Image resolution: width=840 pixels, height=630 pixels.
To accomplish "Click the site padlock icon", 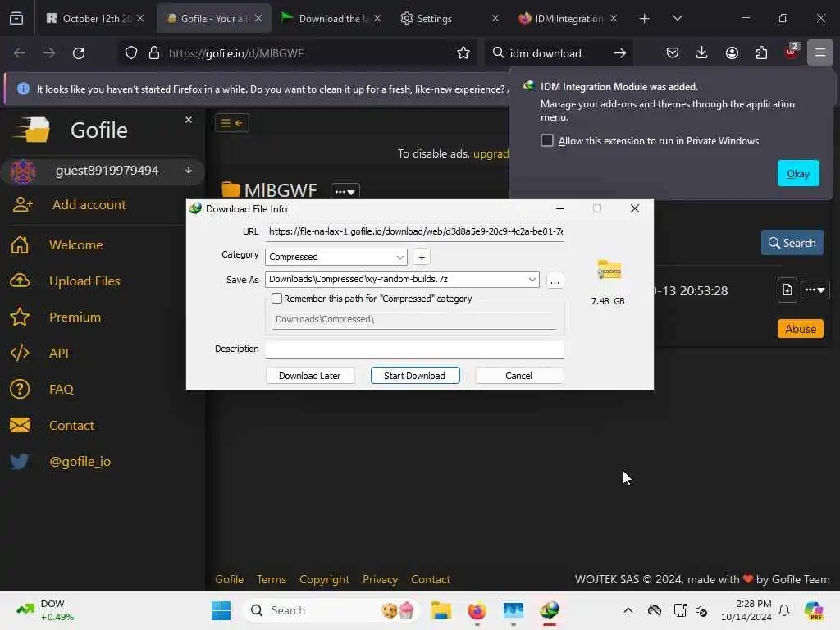I will (x=154, y=53).
